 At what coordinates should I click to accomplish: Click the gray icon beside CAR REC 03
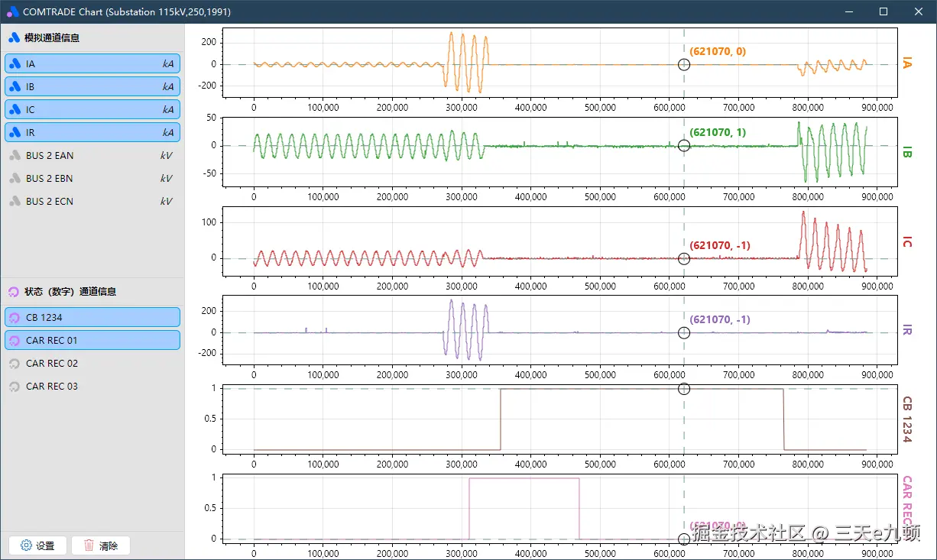(14, 387)
